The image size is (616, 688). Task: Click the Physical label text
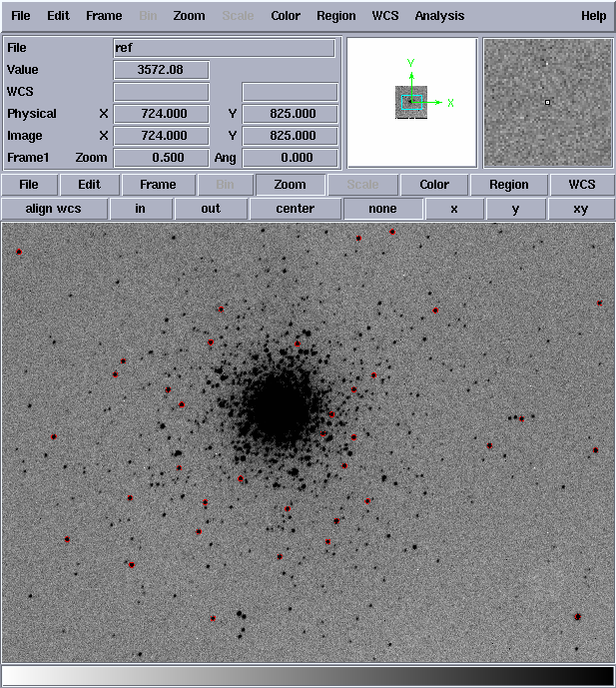[x=32, y=114]
